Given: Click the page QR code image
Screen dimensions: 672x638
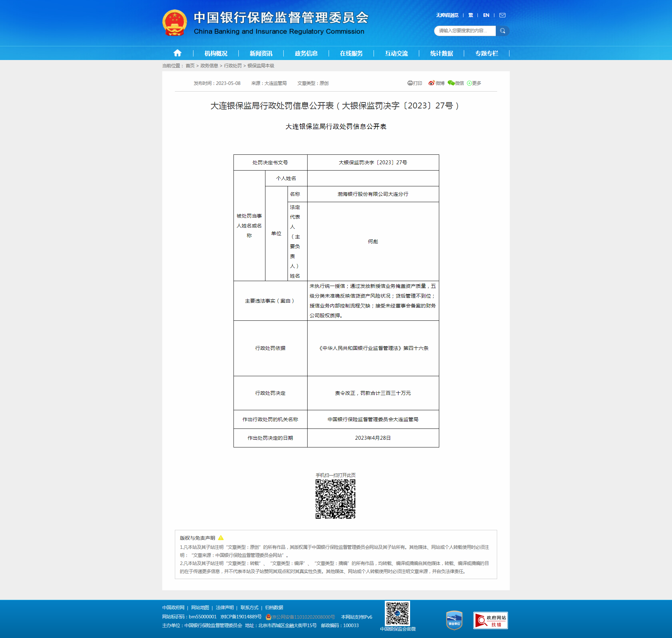Looking at the screenshot, I should coord(335,499).
